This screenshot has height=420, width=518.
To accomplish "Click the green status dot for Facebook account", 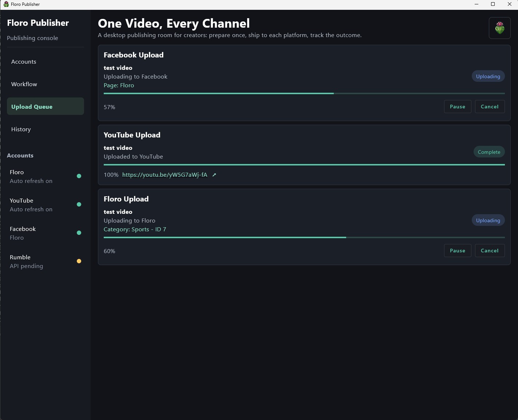I will point(79,233).
